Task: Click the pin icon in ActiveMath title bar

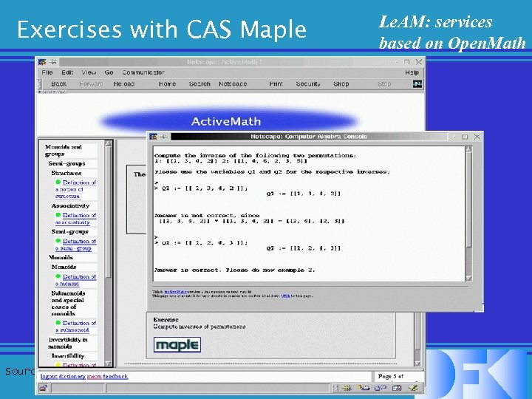Action: (x=53, y=62)
